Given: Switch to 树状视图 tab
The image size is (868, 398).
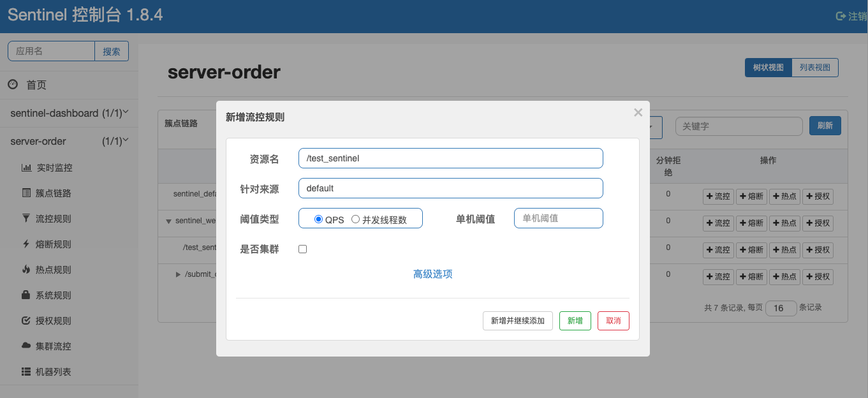Looking at the screenshot, I should click(x=769, y=68).
